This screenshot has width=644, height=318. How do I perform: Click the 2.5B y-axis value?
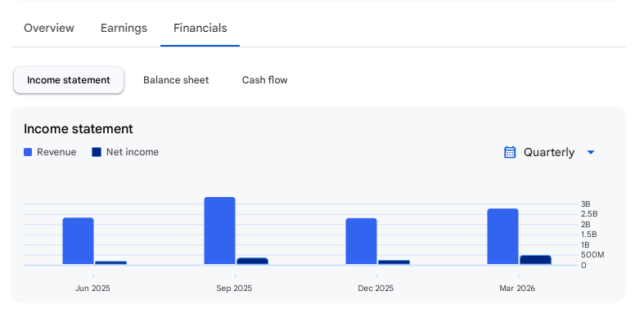[x=589, y=214]
